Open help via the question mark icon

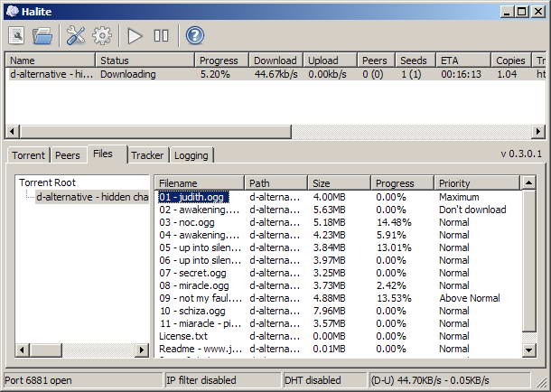point(195,35)
